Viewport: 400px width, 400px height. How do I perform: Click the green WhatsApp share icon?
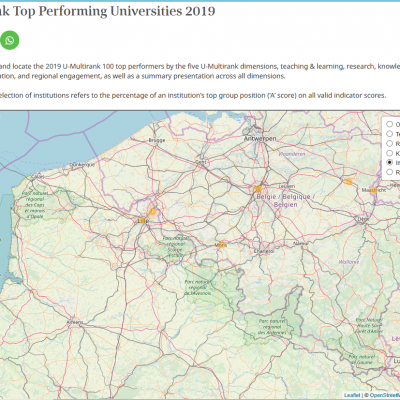10,40
